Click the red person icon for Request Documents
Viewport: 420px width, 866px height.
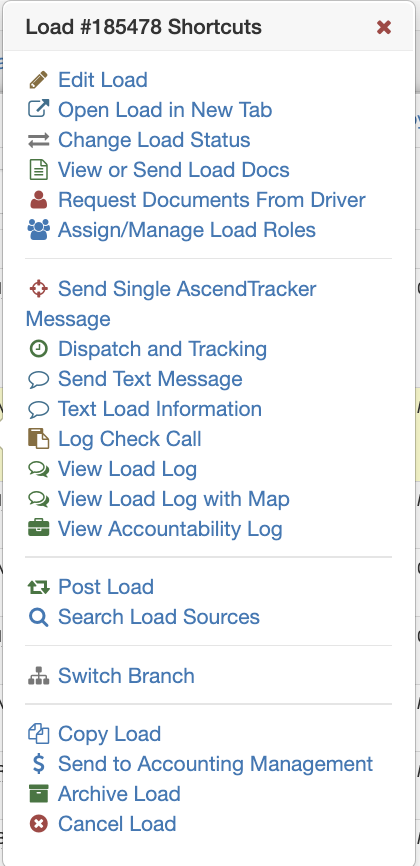coord(38,200)
